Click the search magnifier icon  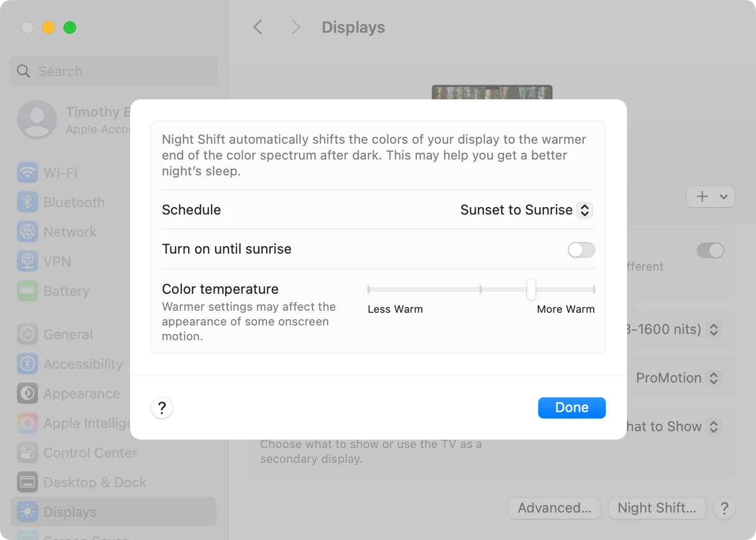point(23,71)
